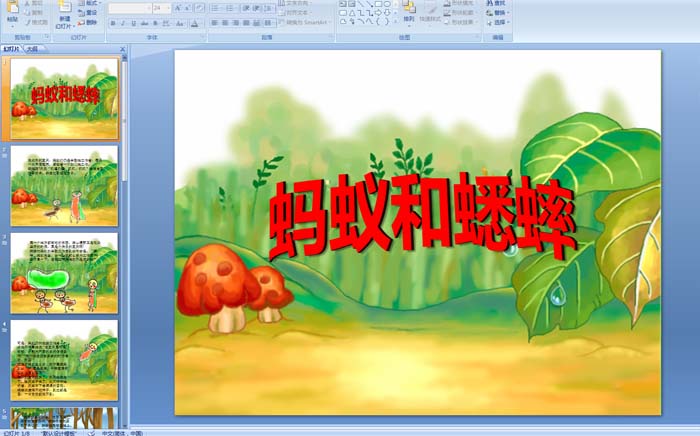Viewport: 700px width, 436px height.
Task: Select slide 3 thumbnail with green leaf
Action: [64, 271]
